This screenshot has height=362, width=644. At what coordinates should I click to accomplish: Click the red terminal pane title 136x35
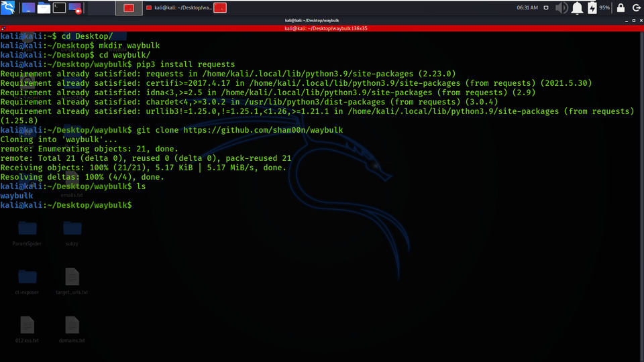pyautogui.click(x=326, y=28)
